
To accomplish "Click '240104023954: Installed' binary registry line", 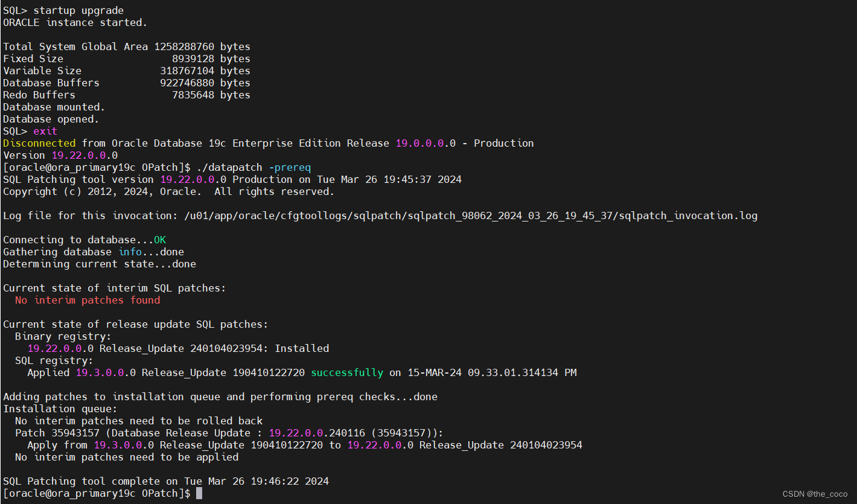I will click(x=178, y=348).
